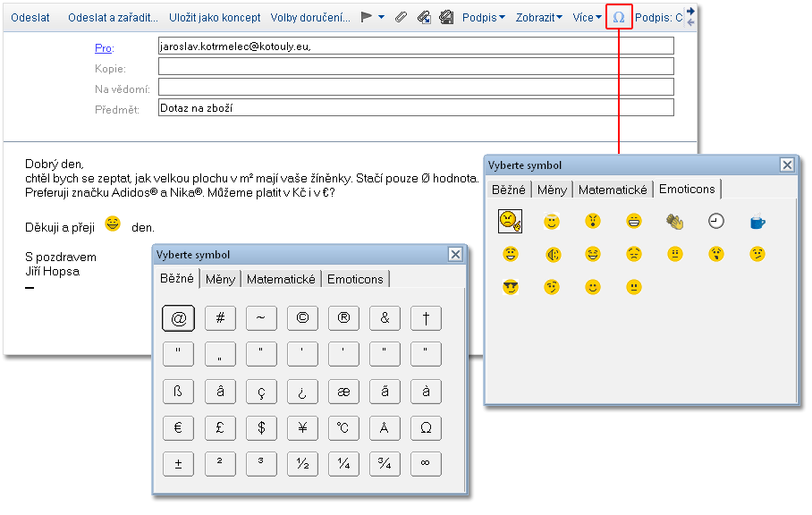
Task: Open the Podpis dropdown menu
Action: [483, 17]
